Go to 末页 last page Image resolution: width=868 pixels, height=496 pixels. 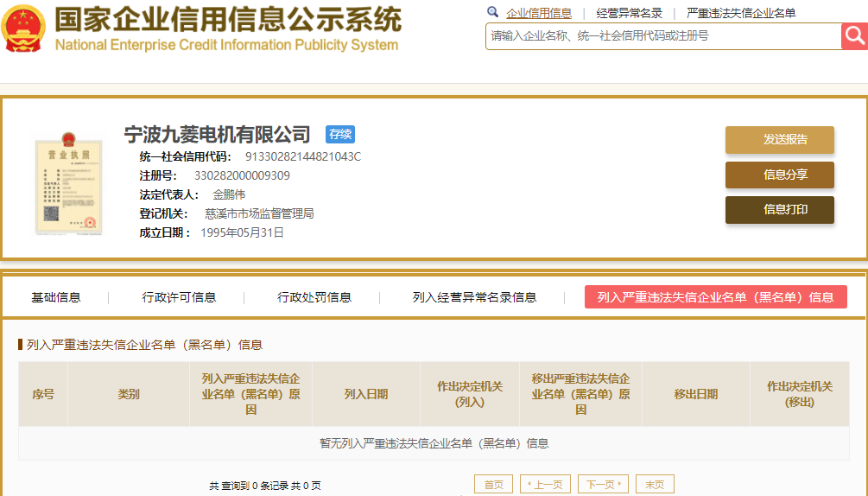[x=655, y=485]
